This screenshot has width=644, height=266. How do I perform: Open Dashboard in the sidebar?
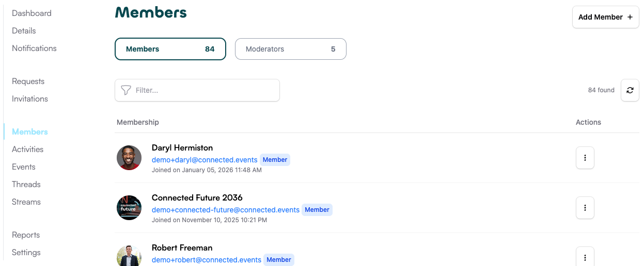coord(32,13)
